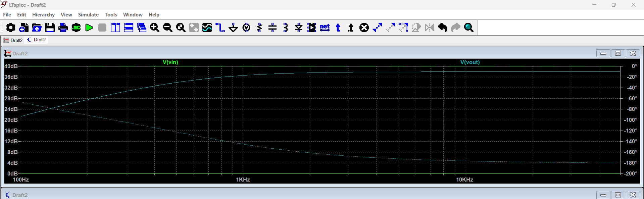Select the drag tool icon
This screenshot has height=199, width=644.
pos(403,28)
